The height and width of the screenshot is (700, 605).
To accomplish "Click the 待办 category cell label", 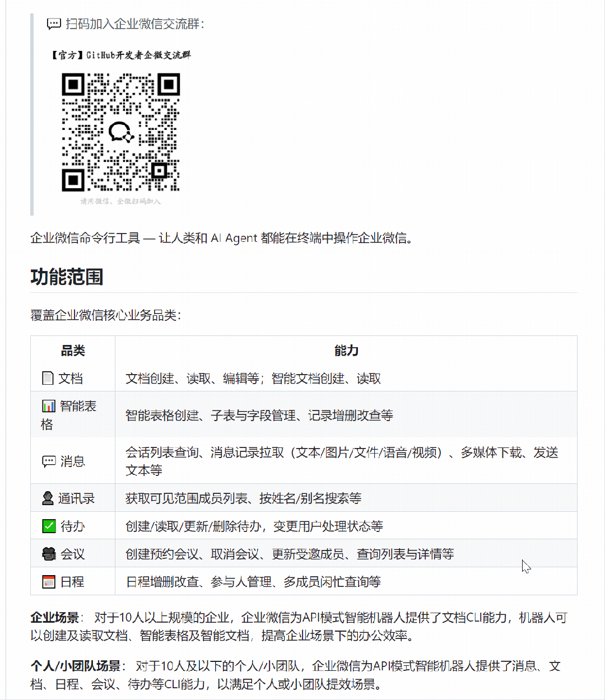I will click(73, 526).
